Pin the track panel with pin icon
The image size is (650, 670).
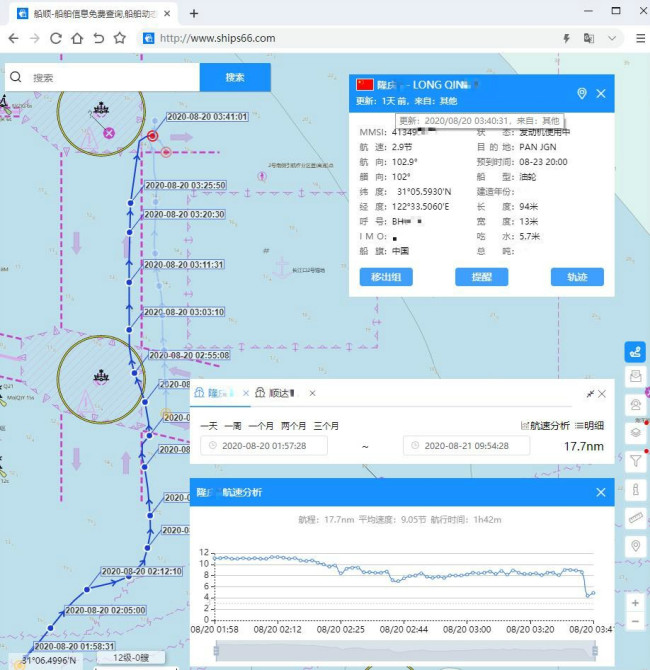tap(590, 394)
